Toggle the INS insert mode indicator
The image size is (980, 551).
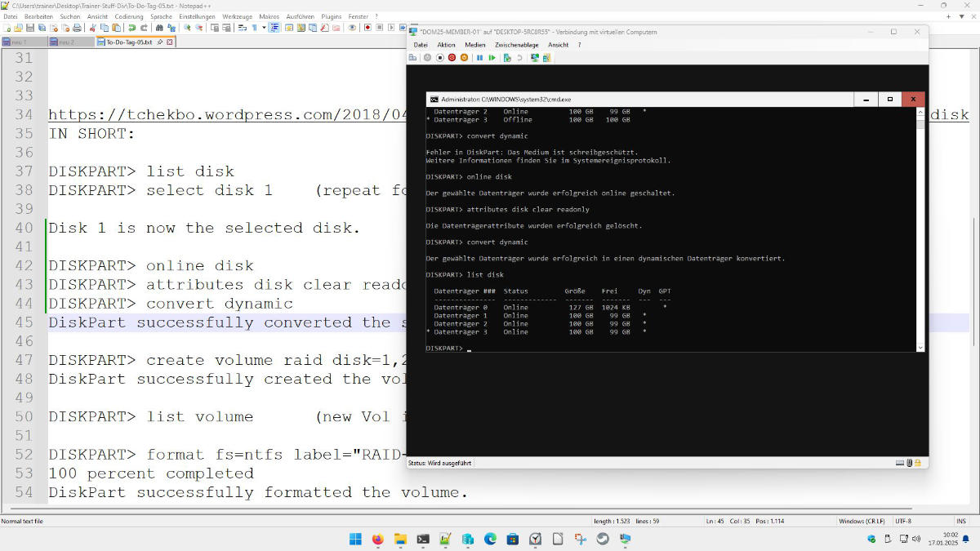click(961, 521)
